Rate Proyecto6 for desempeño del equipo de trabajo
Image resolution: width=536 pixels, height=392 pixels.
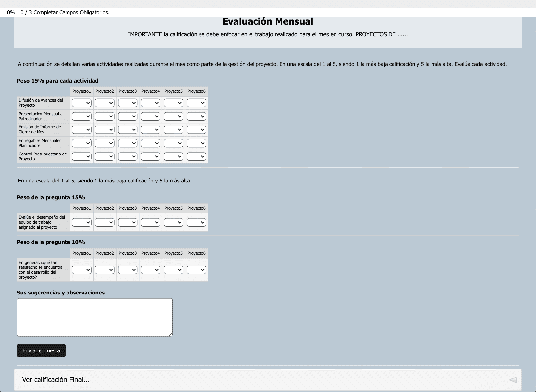tap(197, 222)
